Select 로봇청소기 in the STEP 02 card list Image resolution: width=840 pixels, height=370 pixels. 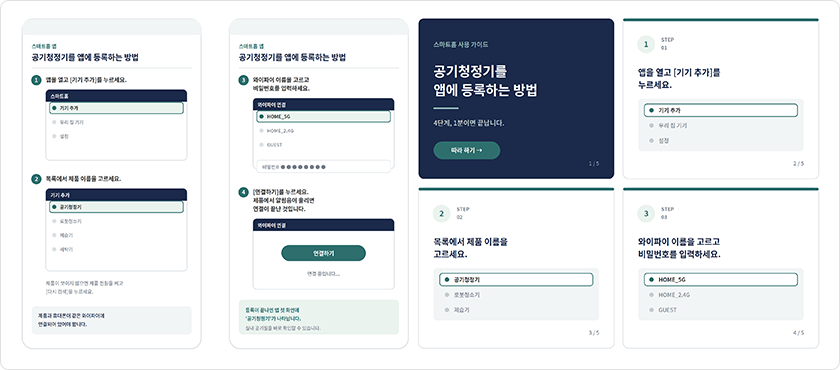coord(516,295)
